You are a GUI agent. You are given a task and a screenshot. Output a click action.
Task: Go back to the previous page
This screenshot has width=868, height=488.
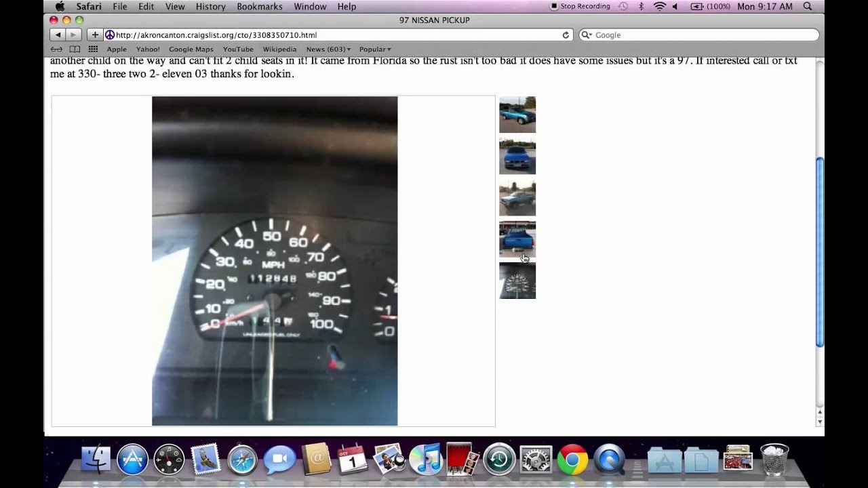58,35
